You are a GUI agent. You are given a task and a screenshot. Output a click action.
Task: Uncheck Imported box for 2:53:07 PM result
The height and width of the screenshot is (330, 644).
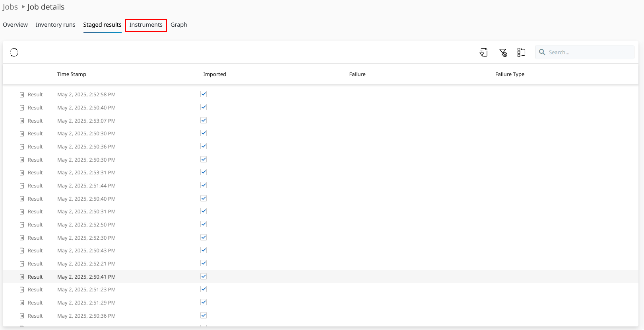click(204, 120)
